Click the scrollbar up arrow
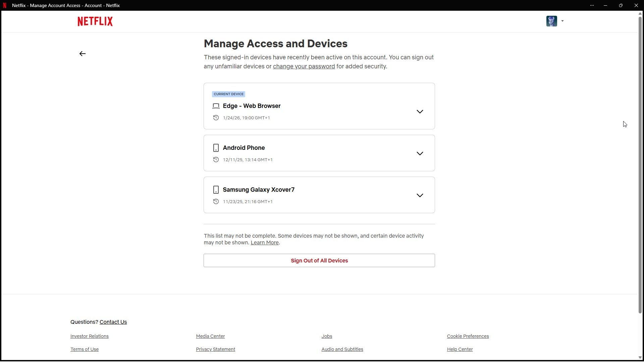The image size is (644, 362). tap(640, 13)
